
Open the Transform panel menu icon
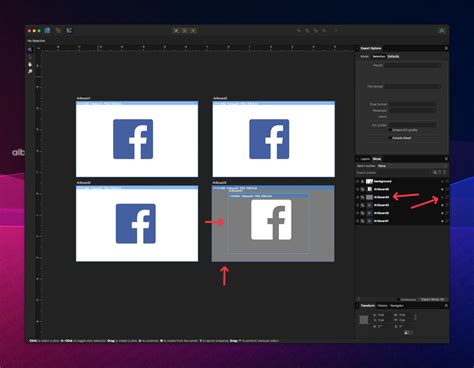446,305
